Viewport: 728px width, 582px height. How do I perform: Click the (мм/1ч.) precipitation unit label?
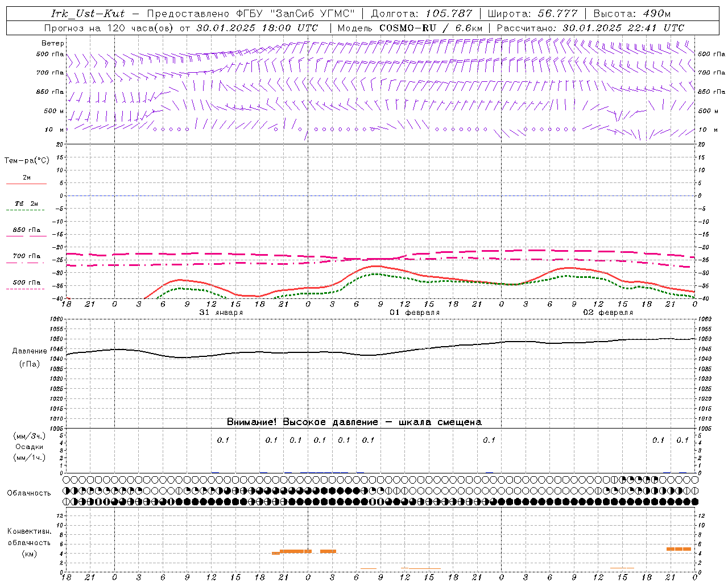(x=30, y=458)
